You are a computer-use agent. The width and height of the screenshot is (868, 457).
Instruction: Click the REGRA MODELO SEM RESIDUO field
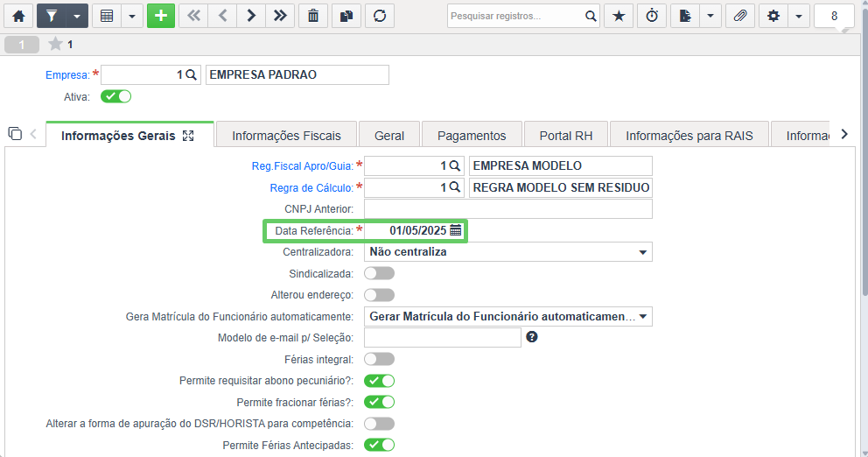pyautogui.click(x=561, y=187)
